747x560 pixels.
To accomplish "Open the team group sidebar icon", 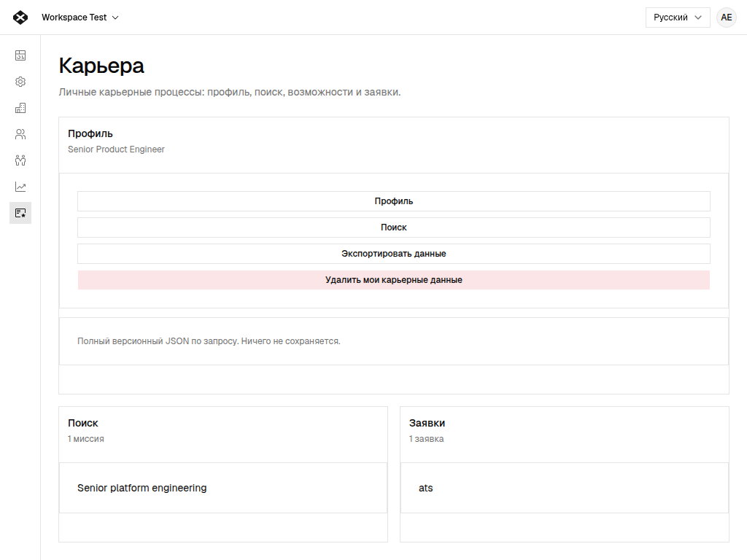I will pyautogui.click(x=20, y=160).
